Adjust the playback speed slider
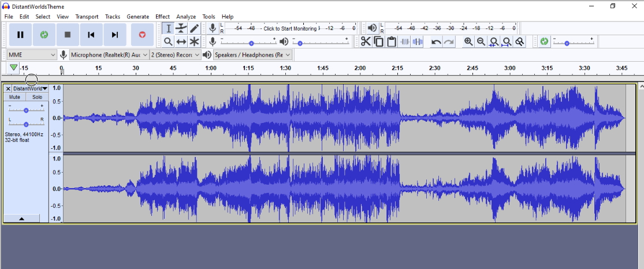 573,41
